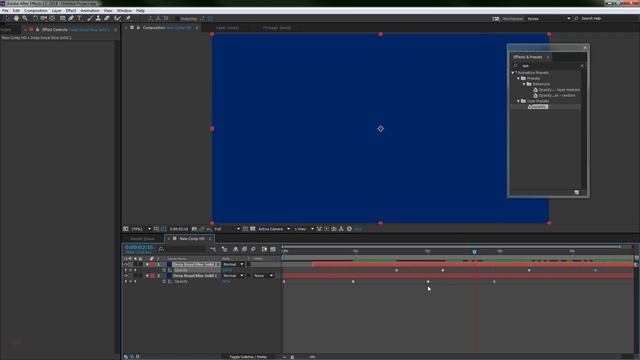Click the Frame Blending timeline icon

point(244,249)
